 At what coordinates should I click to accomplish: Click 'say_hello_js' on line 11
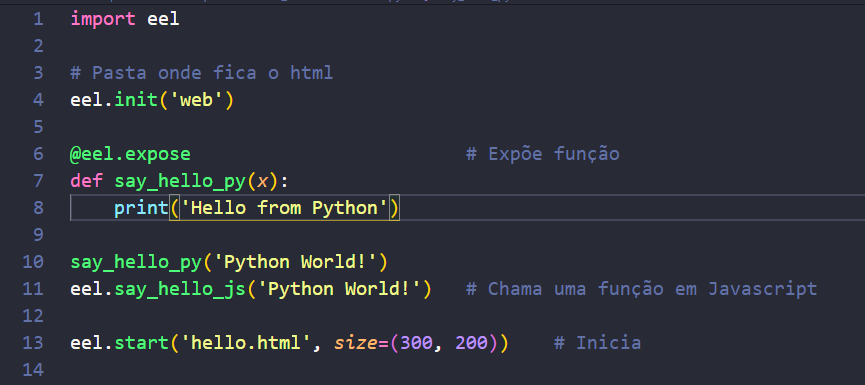coord(180,289)
